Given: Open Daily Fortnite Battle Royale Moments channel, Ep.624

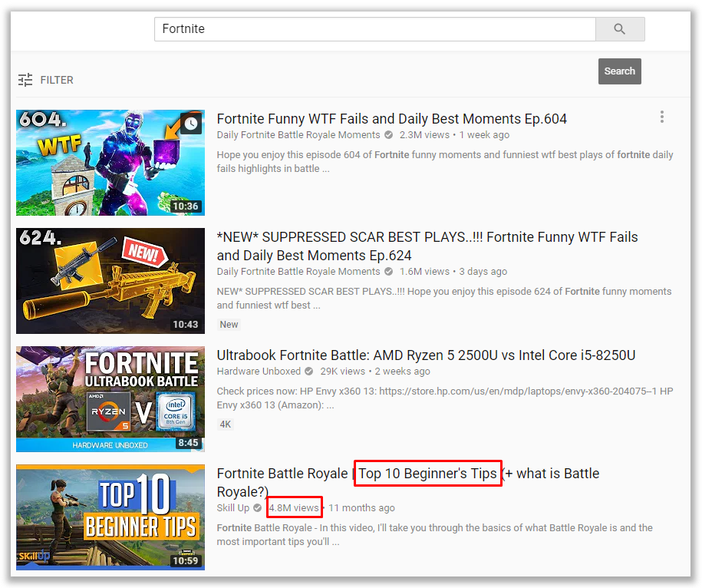Looking at the screenshot, I should click(298, 272).
